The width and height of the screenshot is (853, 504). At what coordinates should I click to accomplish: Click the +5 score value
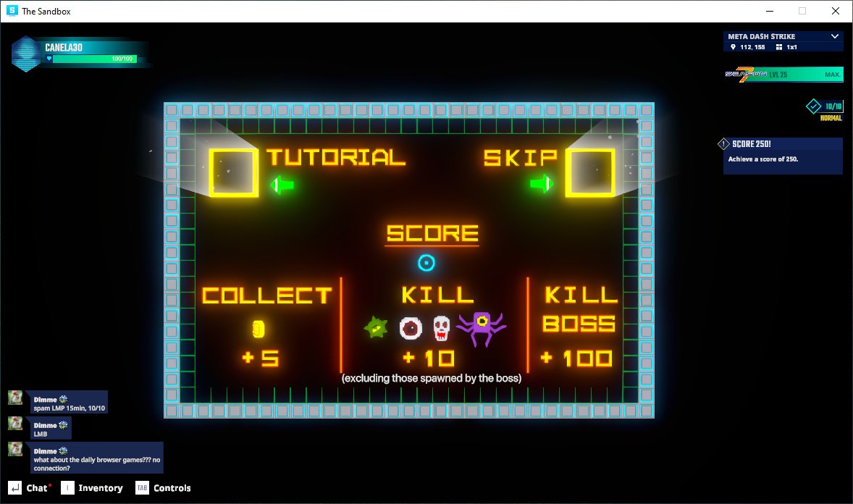[x=261, y=358]
